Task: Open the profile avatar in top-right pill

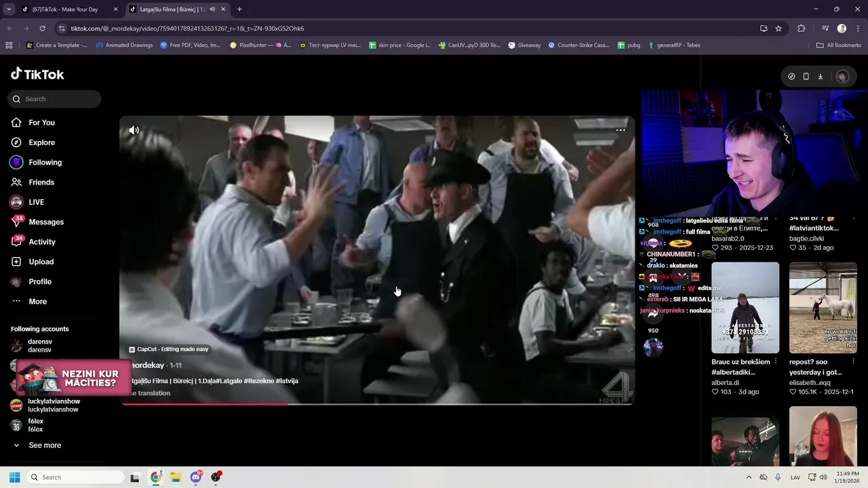Action: coord(842,77)
